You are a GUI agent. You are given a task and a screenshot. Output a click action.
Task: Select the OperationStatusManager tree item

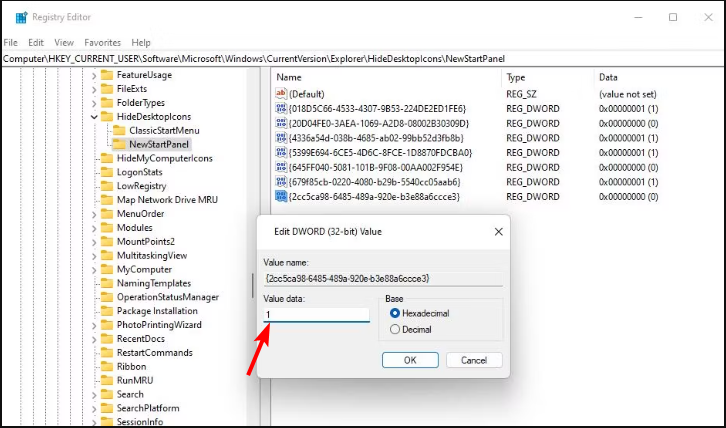pos(168,297)
